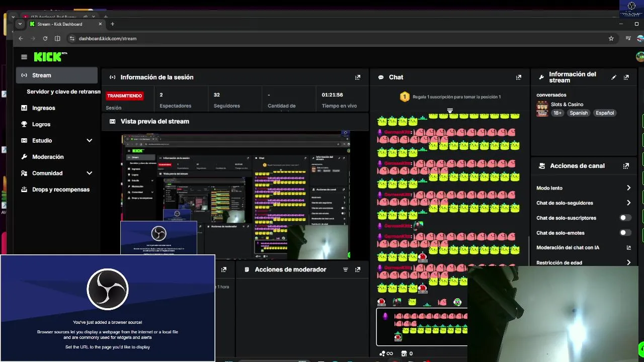Click the rank 1 gift subscription badge
The width and height of the screenshot is (644, 362).
(x=405, y=97)
